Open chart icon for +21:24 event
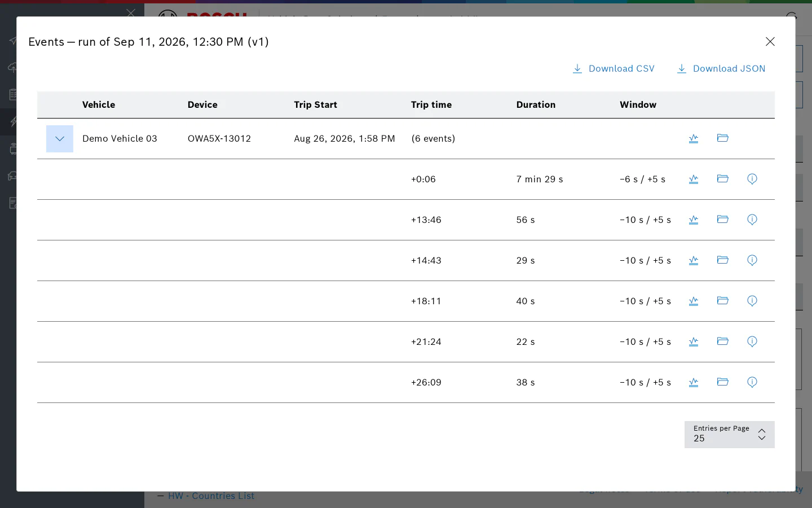The width and height of the screenshot is (812, 508). [694, 341]
